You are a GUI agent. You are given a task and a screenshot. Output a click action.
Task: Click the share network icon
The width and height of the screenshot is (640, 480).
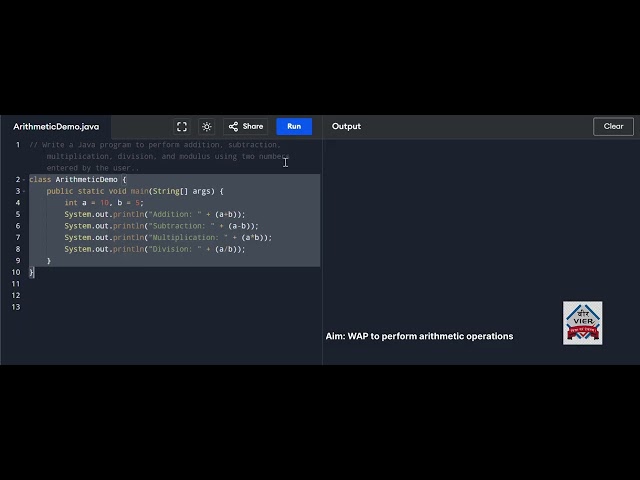[233, 127]
